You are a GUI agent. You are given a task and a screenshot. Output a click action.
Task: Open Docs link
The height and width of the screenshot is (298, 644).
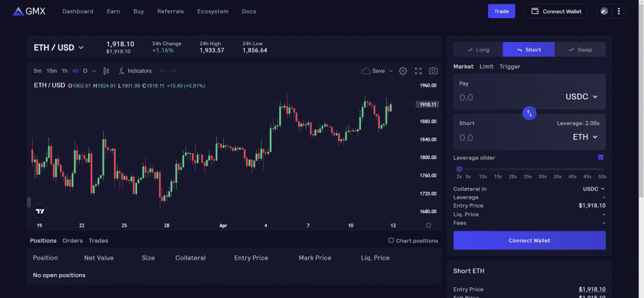(x=249, y=11)
